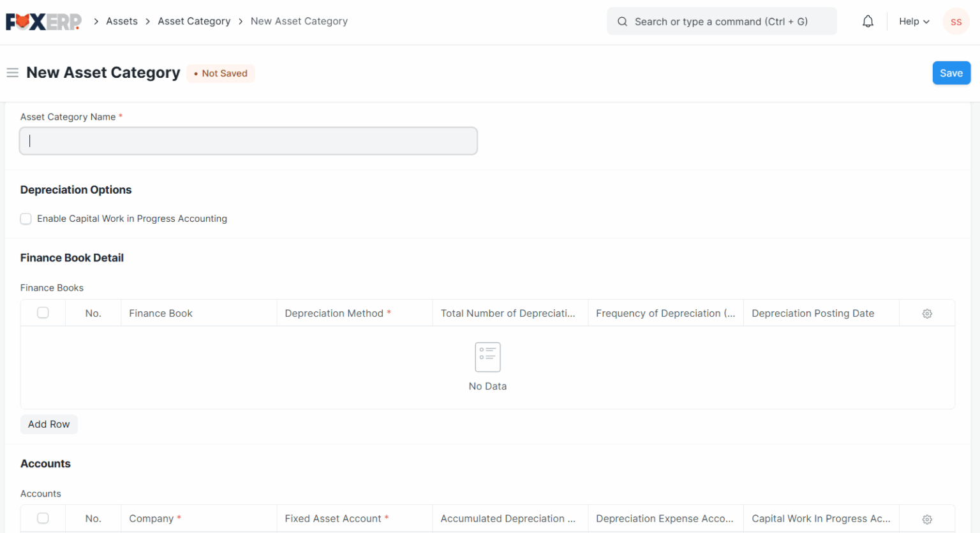Viewport: 980px width, 533px height.
Task: Open column settings gear in Accounts table
Action: [926, 518]
